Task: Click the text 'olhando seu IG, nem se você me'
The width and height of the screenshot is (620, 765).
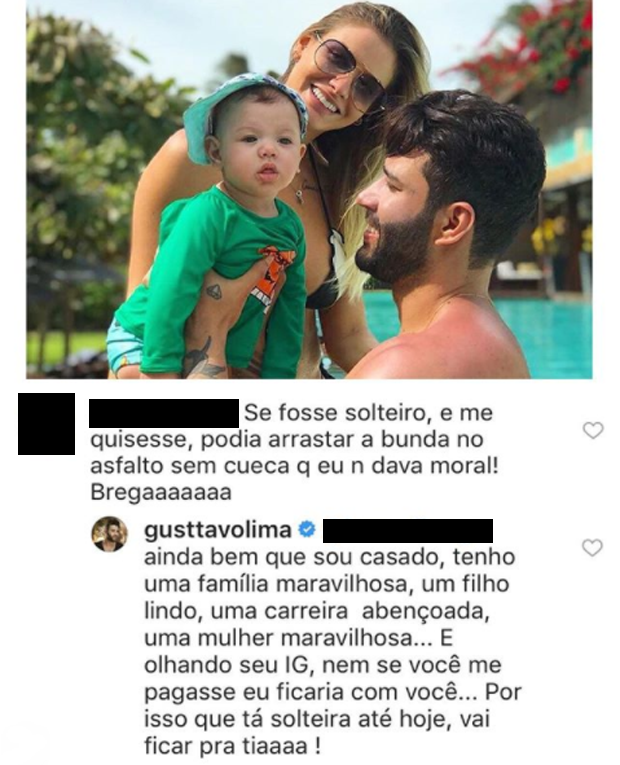Action: 323,665
